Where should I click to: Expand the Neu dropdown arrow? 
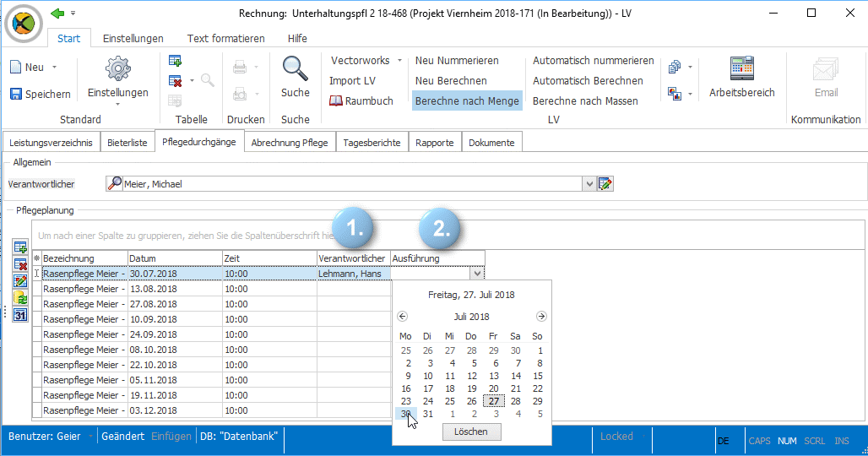click(54, 67)
